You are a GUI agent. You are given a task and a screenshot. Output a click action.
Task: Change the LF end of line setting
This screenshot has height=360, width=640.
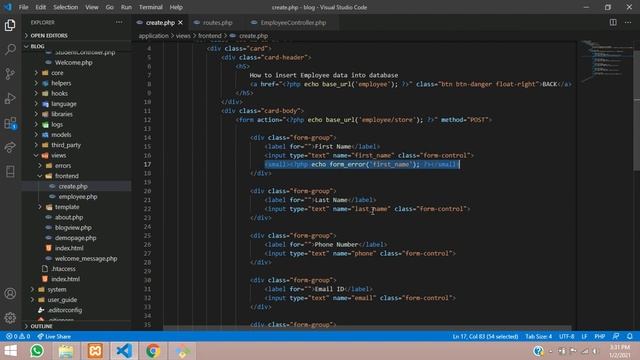pos(584,336)
